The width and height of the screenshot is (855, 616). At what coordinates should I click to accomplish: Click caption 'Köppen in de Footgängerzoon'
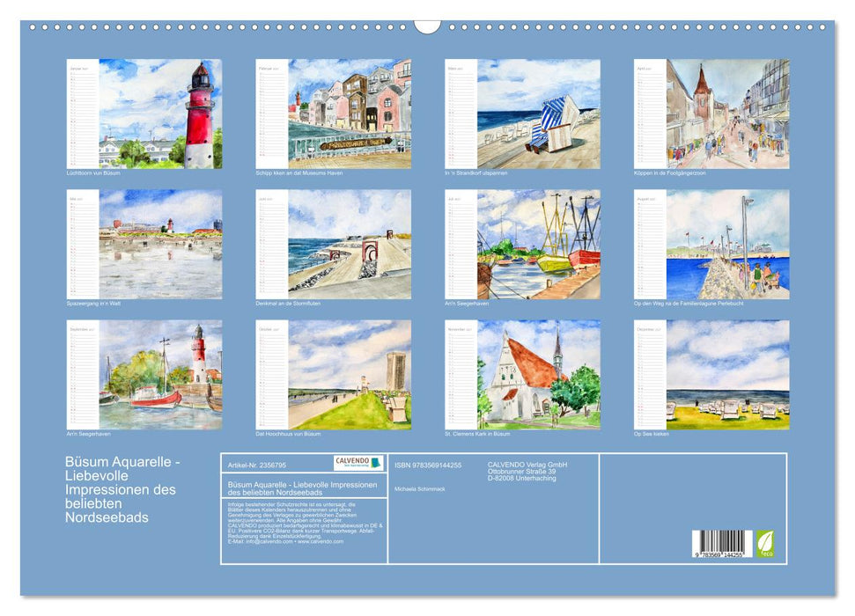tap(669, 172)
